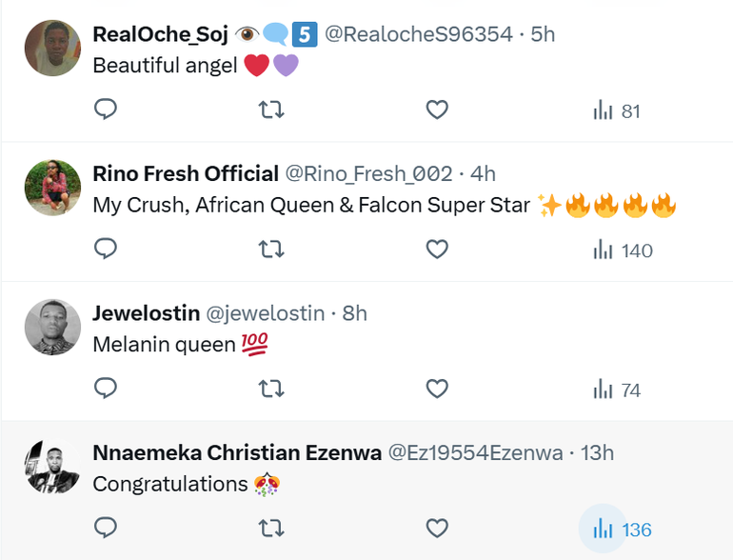Retweet Nnaemeka Christian Ezenwa's tweet
The height and width of the screenshot is (560, 733).
271,528
